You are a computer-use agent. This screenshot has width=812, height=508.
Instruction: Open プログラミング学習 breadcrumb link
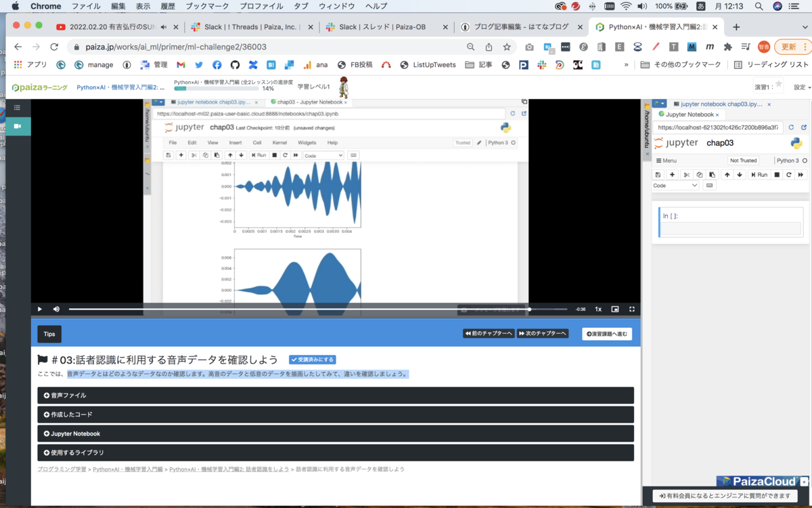point(62,469)
